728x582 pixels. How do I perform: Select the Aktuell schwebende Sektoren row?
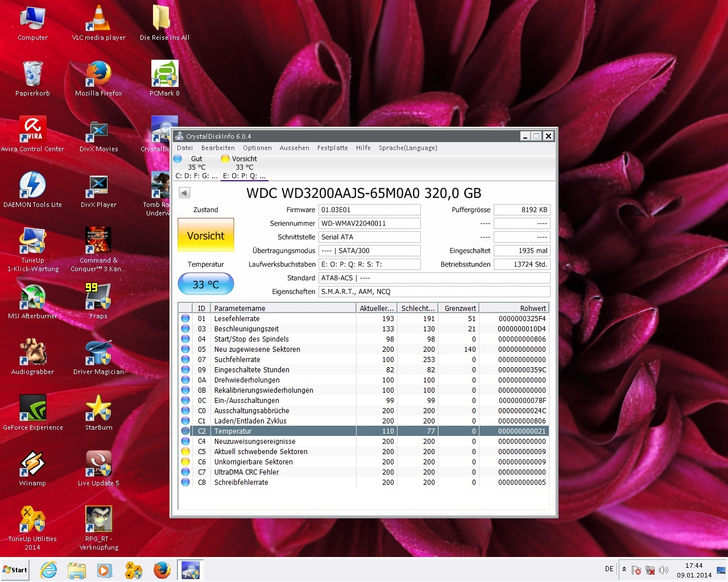tap(364, 452)
